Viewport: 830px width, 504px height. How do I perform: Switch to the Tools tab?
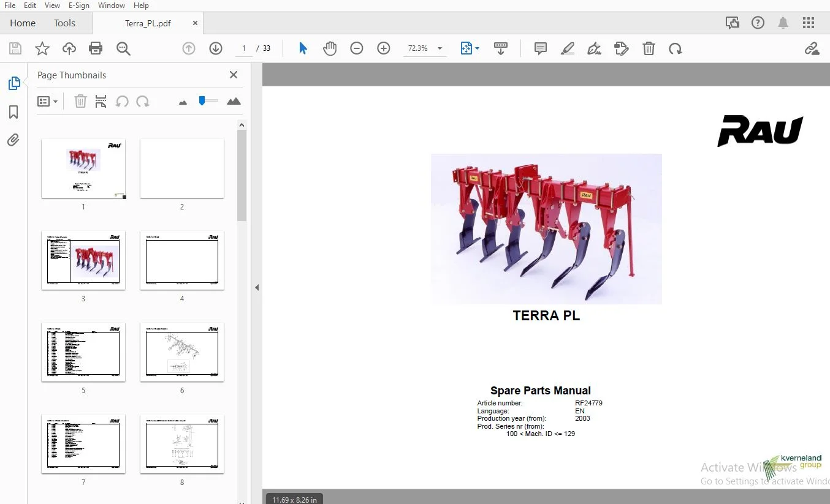64,23
